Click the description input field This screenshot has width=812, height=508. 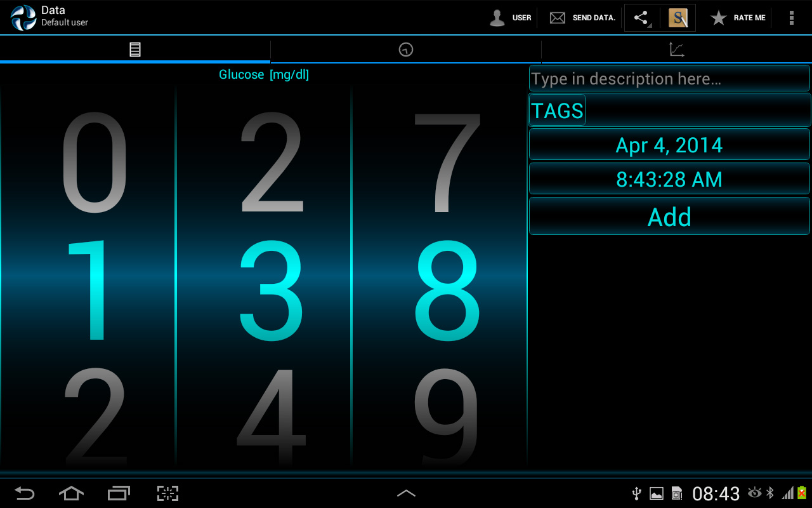(669, 79)
